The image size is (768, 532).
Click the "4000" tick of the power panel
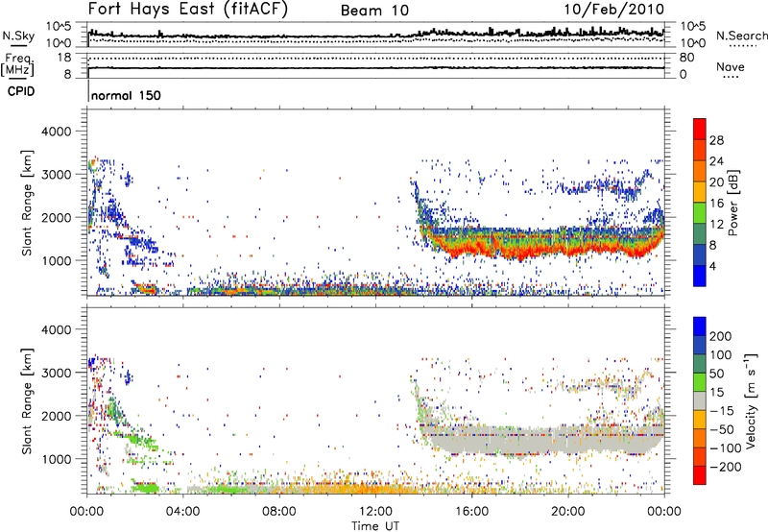pyautogui.click(x=57, y=132)
